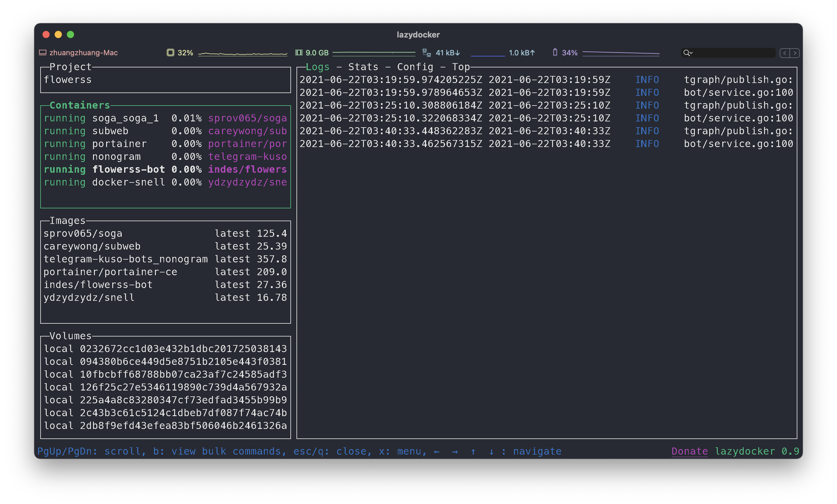Select the portainer/portainer-ce image
The height and width of the screenshot is (504, 837).
pos(165,272)
